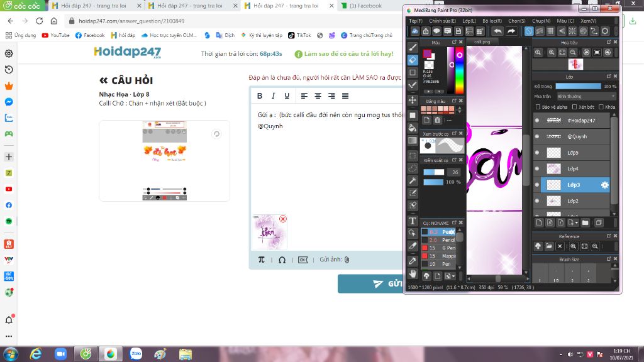Open the YouTube bookmark
The height and width of the screenshot is (362, 644).
[x=55, y=35]
